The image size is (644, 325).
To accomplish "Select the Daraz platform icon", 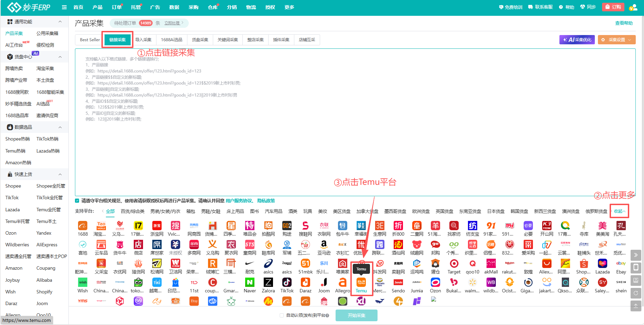I will pyautogui.click(x=305, y=282).
